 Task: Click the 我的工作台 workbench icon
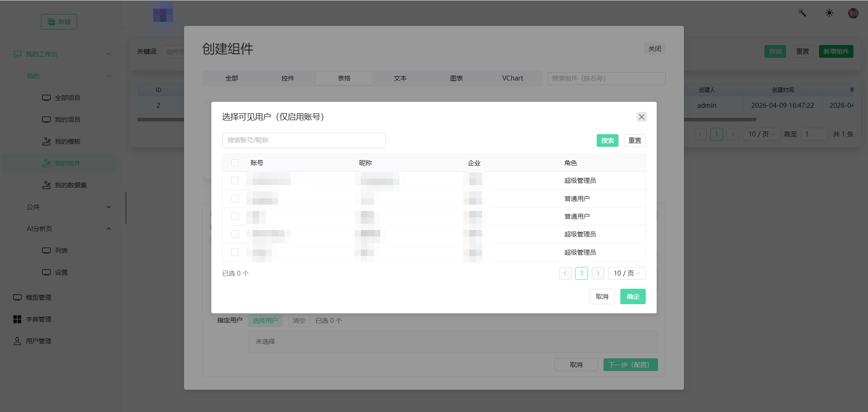[x=17, y=54]
